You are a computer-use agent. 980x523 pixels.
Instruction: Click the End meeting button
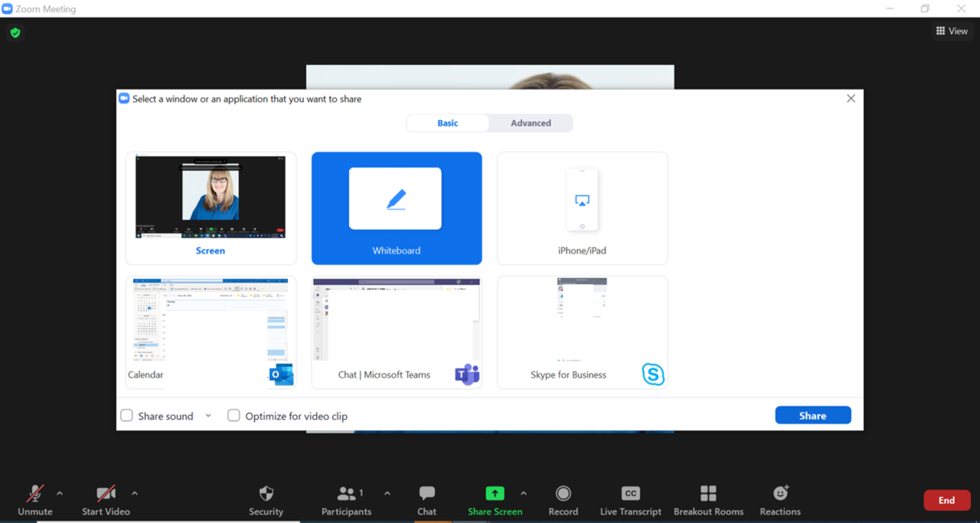coord(947,500)
